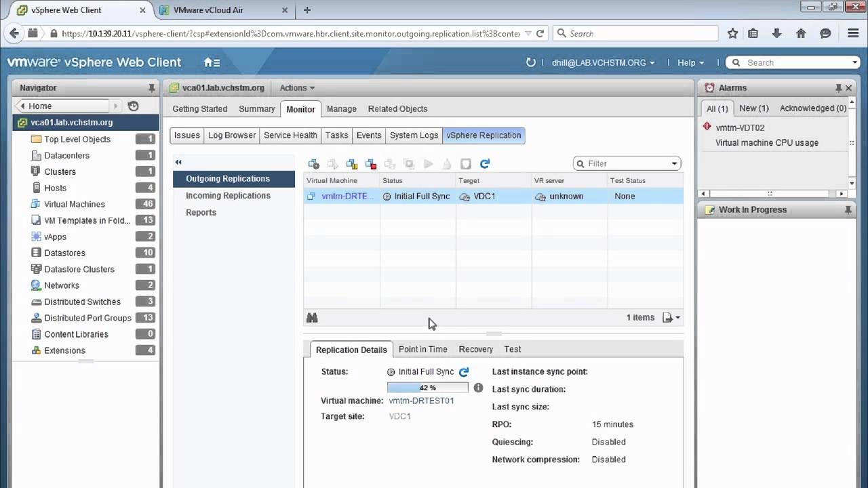Open the System Logs sub-tab
868x488 pixels.
click(x=414, y=136)
